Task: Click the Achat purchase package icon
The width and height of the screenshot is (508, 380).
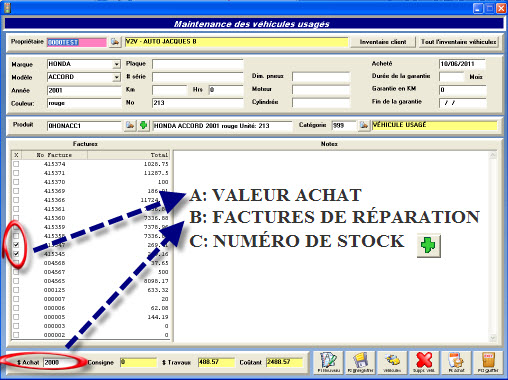Action: click(x=456, y=362)
